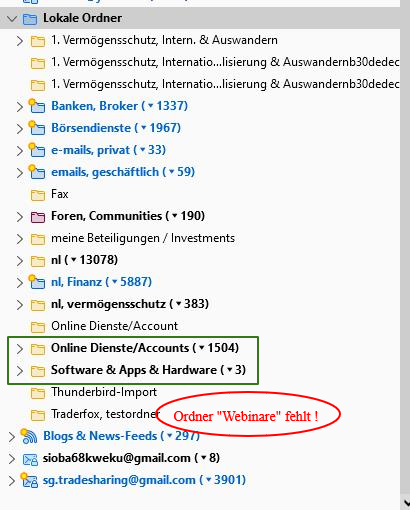Viewport: 410px width, 510px height.
Task: Expand the e-mails, privat folder
Action: 20,151
